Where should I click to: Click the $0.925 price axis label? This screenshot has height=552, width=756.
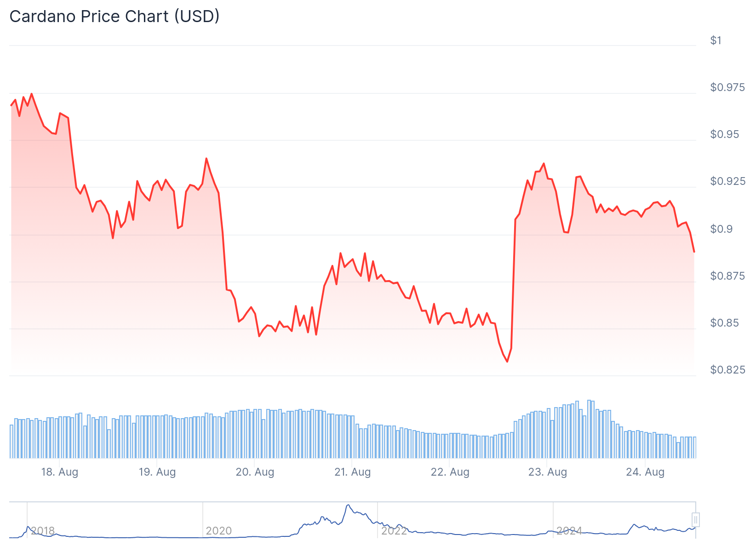pyautogui.click(x=727, y=181)
